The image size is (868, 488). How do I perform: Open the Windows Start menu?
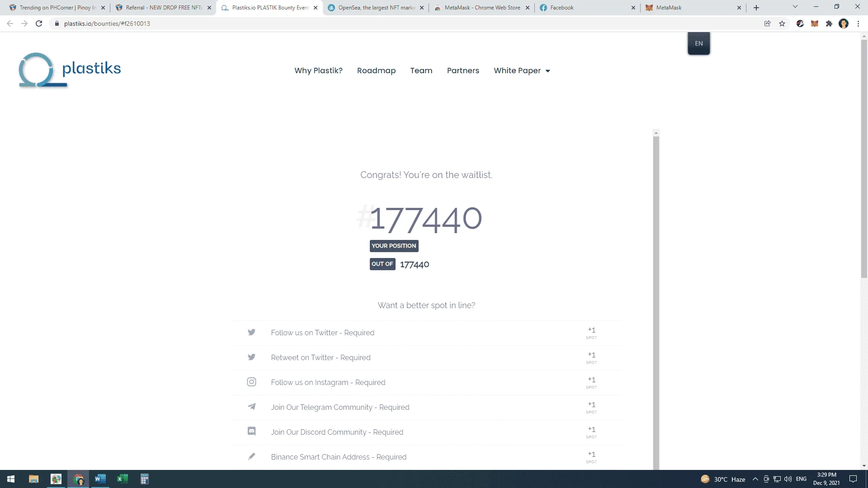tap(11, 479)
